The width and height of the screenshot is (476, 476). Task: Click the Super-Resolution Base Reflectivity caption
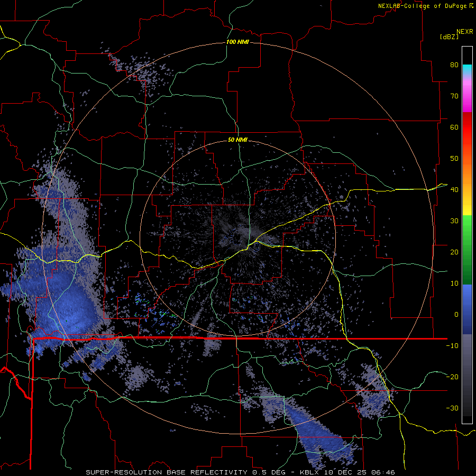[x=167, y=472]
